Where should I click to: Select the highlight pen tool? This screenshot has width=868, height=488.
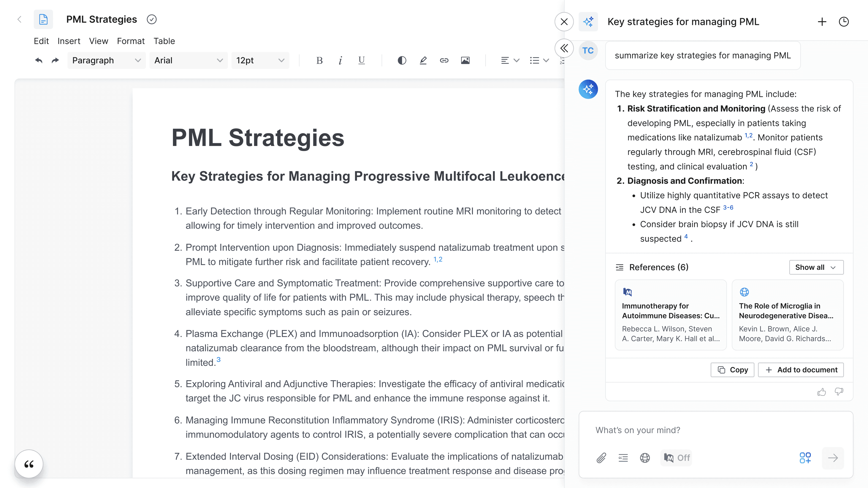click(x=423, y=60)
